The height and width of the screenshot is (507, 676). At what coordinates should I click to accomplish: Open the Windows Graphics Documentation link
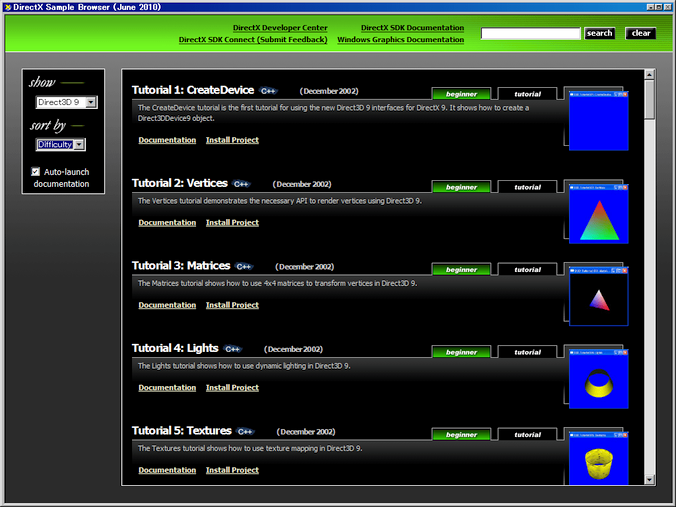(x=401, y=40)
